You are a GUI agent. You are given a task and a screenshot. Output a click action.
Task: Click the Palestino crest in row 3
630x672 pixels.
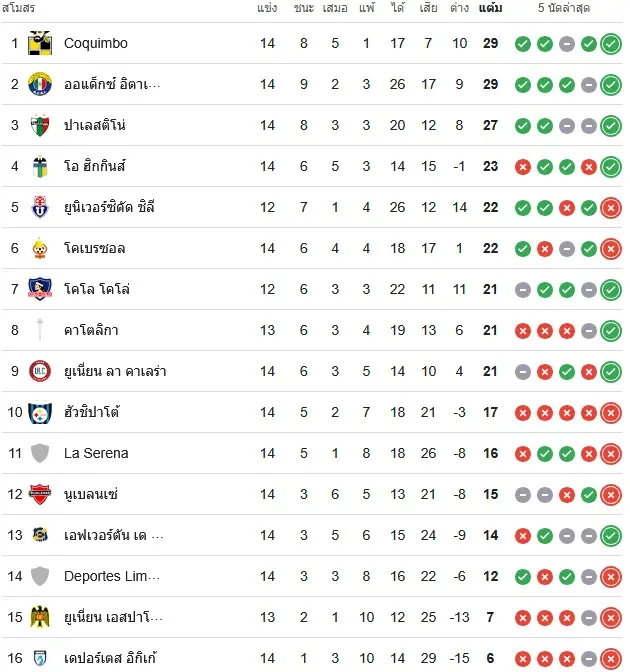[40, 125]
